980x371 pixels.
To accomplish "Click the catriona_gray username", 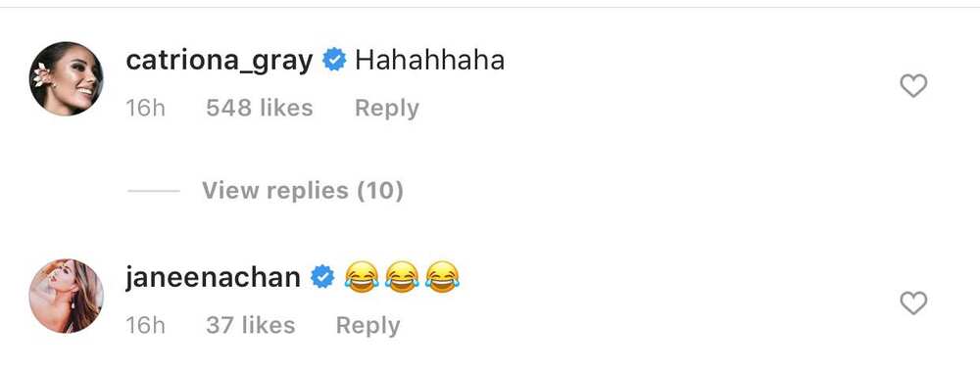I will pyautogui.click(x=220, y=62).
